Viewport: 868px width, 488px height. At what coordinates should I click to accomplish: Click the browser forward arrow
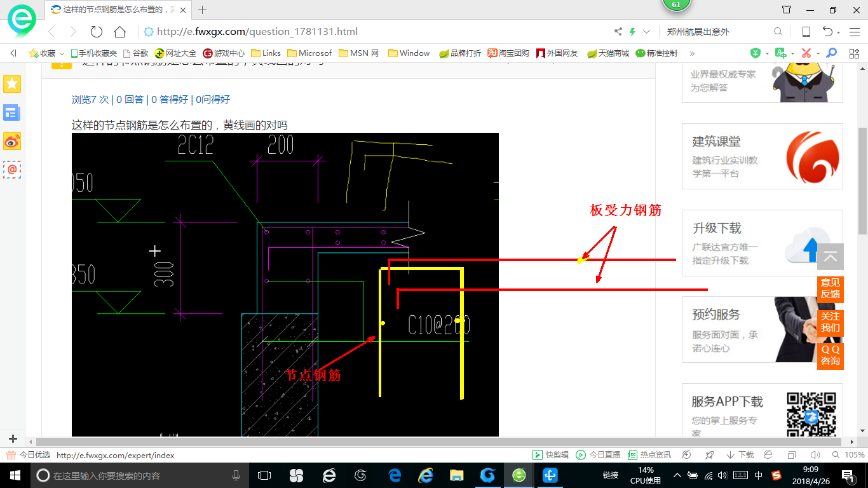[x=73, y=32]
